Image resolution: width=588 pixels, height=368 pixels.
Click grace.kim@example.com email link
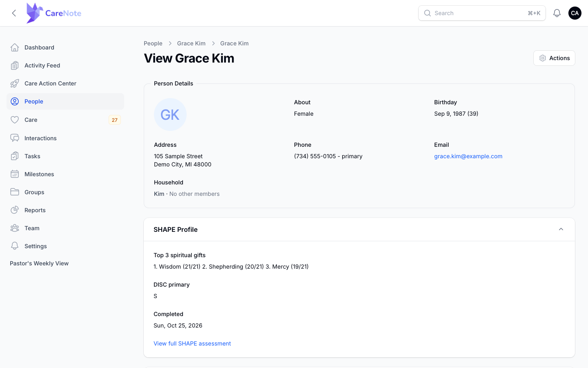click(468, 156)
